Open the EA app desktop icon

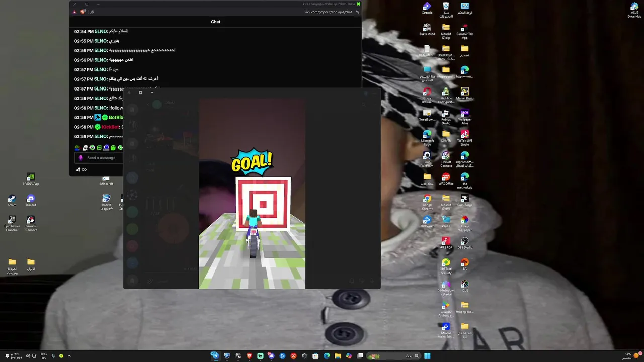click(465, 265)
